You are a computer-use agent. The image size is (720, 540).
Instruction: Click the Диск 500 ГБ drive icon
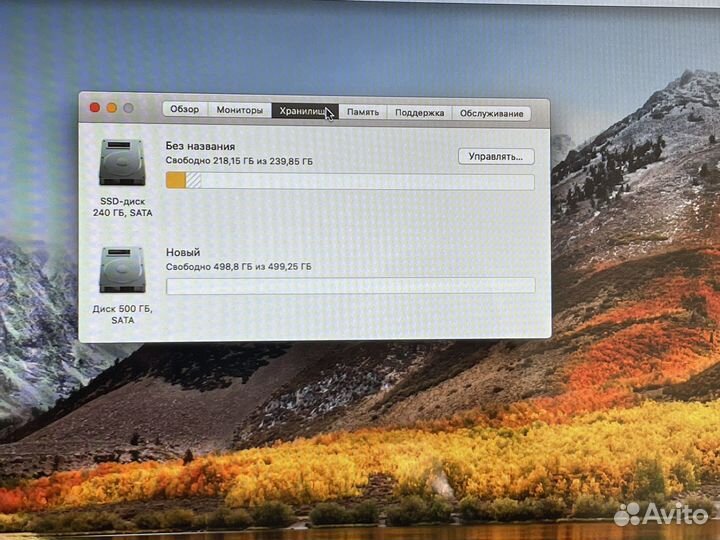coord(122,270)
